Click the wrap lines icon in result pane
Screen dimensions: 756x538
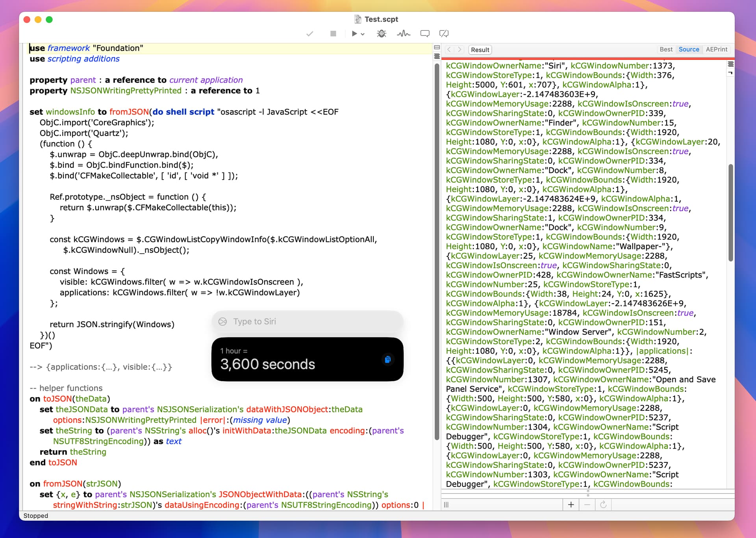pos(731,64)
